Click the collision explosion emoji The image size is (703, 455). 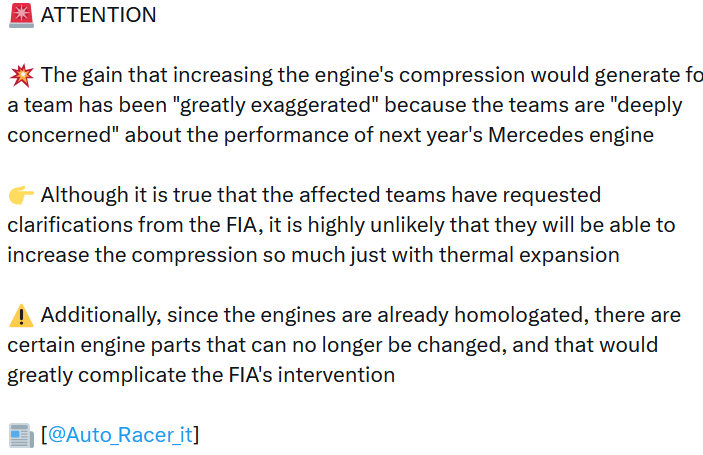[20, 75]
